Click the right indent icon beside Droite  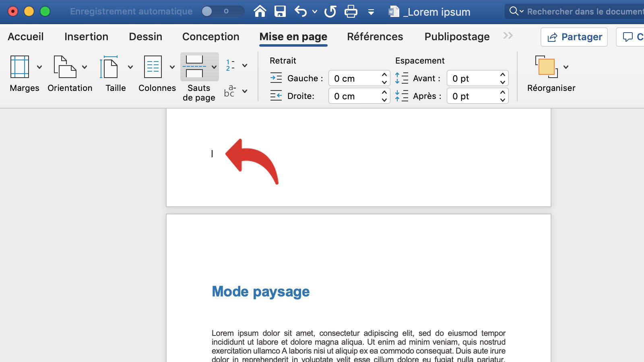pos(276,96)
